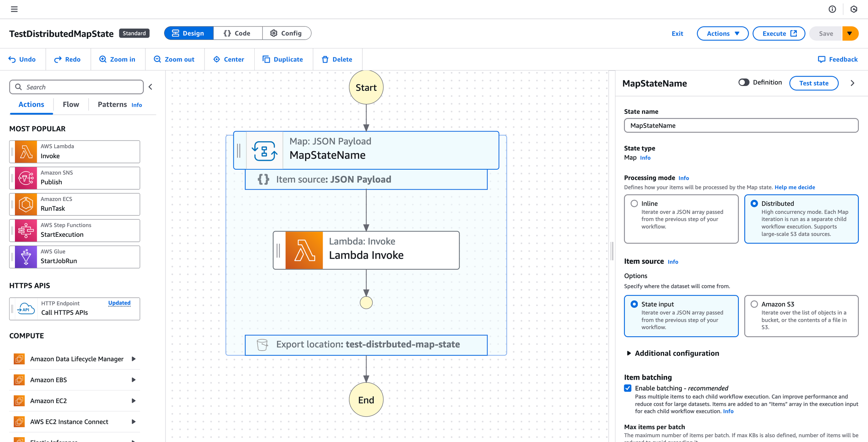
Task: Switch to the Flow tab
Action: click(71, 104)
